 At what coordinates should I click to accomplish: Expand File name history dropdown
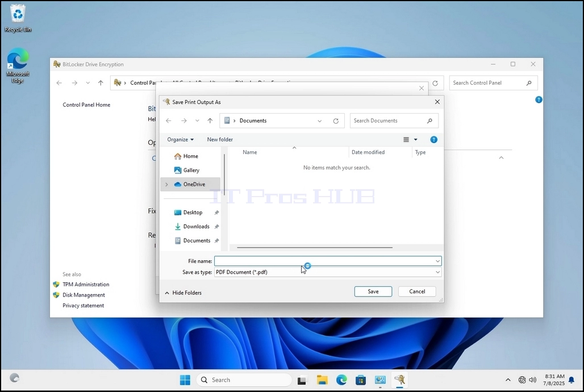pos(437,261)
